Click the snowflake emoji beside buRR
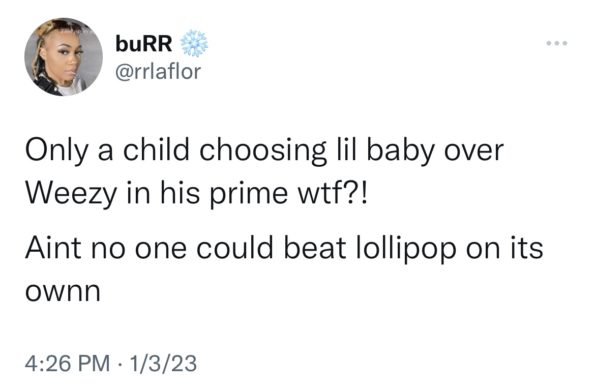 click(194, 43)
